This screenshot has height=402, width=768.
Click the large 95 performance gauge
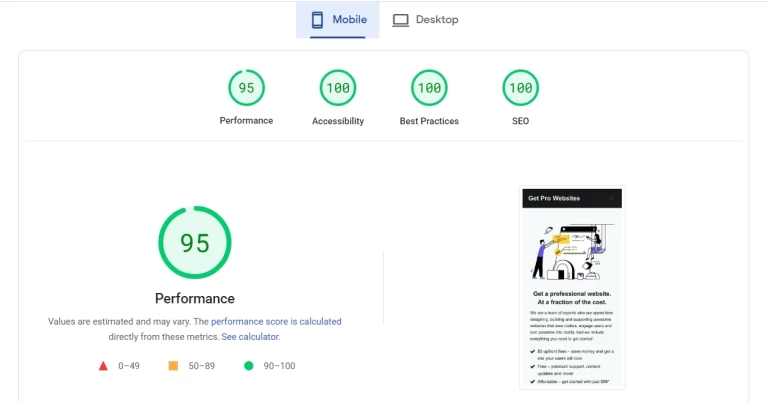click(x=195, y=242)
